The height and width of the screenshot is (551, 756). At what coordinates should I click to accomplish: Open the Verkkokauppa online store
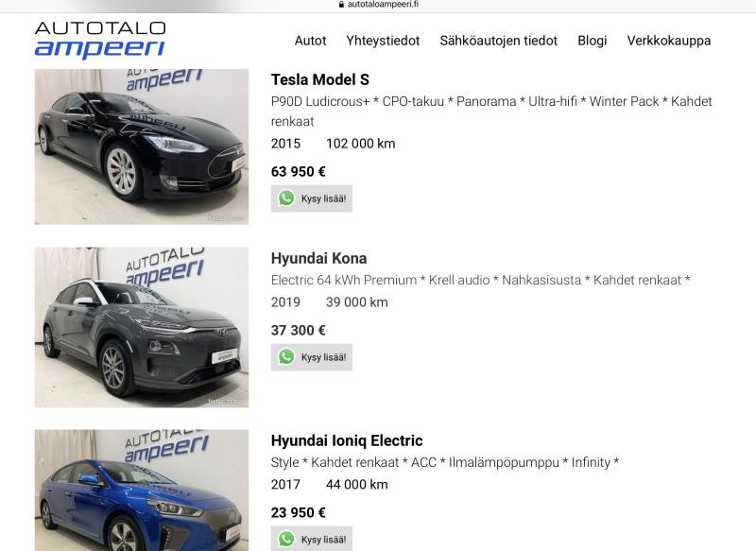click(668, 41)
